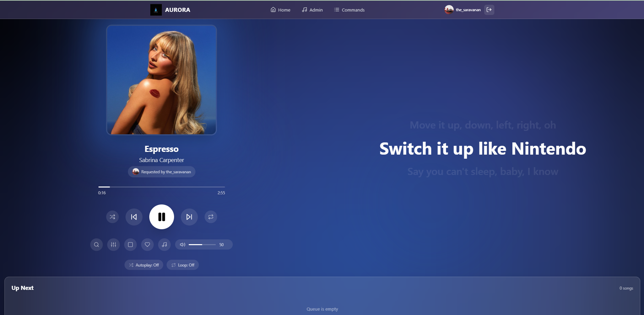Toggle Autoplay off setting
Screen dimensions: 644x315
[x=144, y=265]
